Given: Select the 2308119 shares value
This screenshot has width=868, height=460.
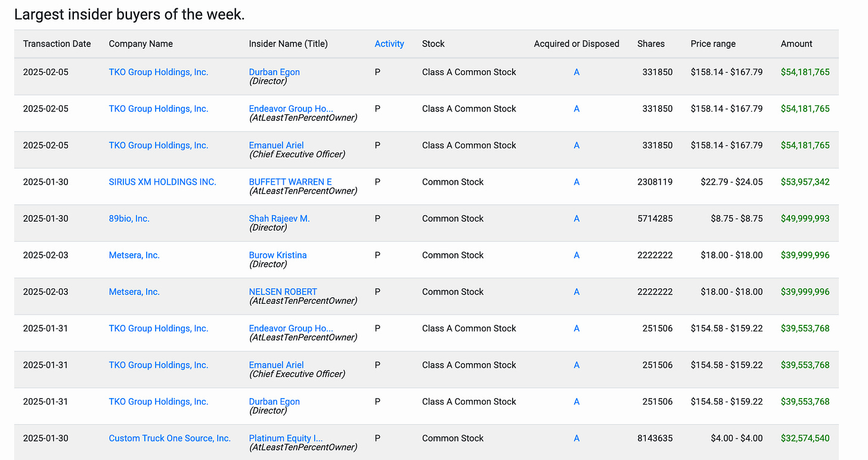Looking at the screenshot, I should click(x=655, y=182).
